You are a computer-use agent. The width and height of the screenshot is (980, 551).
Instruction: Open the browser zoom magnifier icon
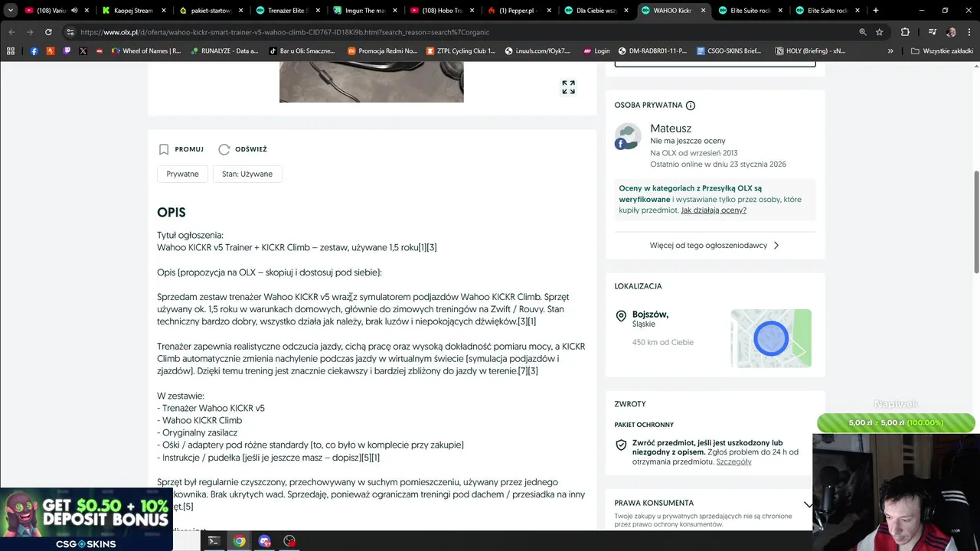click(862, 32)
